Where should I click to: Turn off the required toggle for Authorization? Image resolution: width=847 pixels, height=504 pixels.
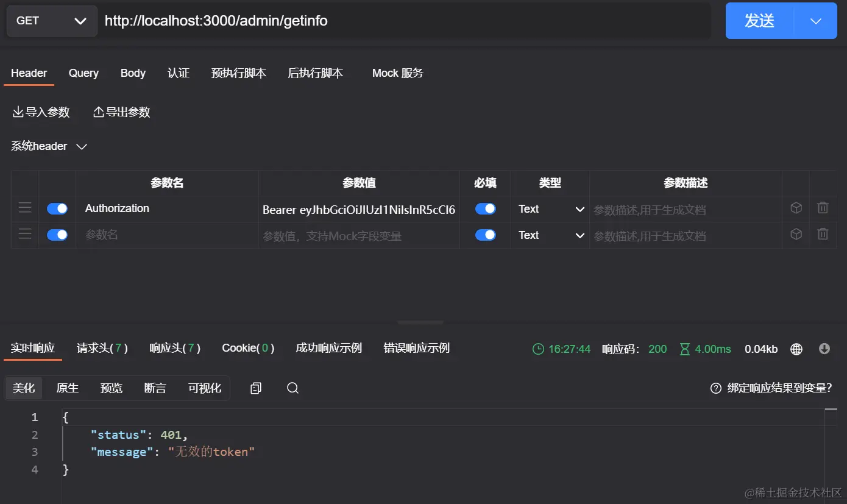point(484,208)
